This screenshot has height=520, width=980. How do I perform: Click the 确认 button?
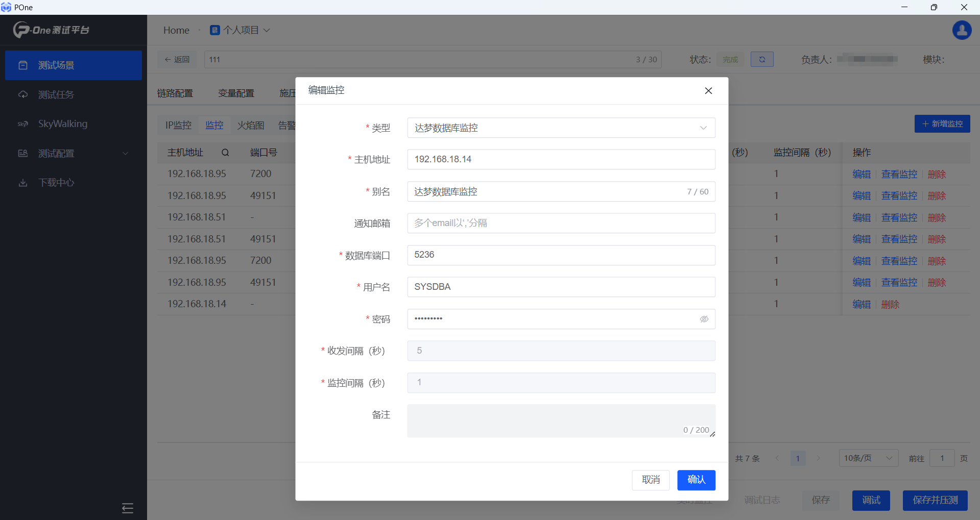[696, 480]
